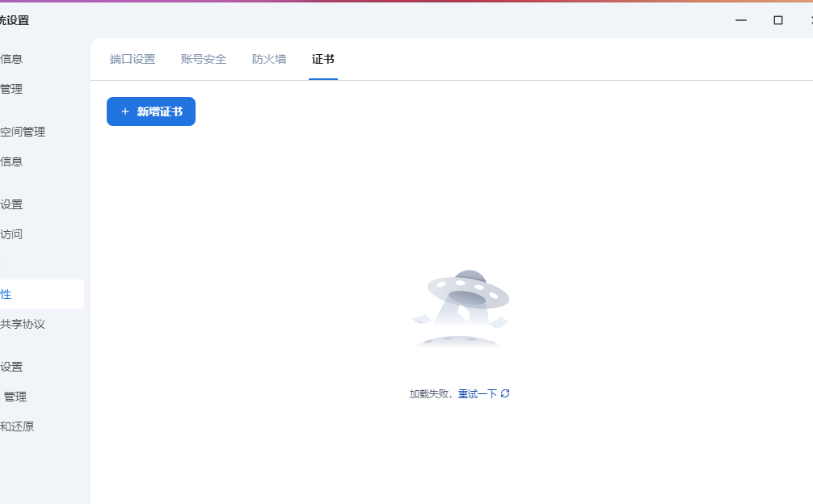Open the 访问 sidebar entry
813x504 pixels.
click(x=12, y=233)
